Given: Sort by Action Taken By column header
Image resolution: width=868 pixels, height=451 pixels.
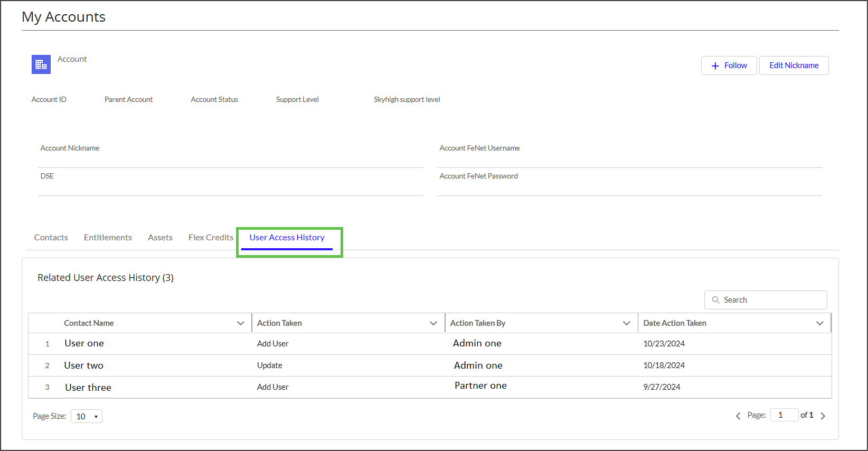Looking at the screenshot, I should 478,323.
